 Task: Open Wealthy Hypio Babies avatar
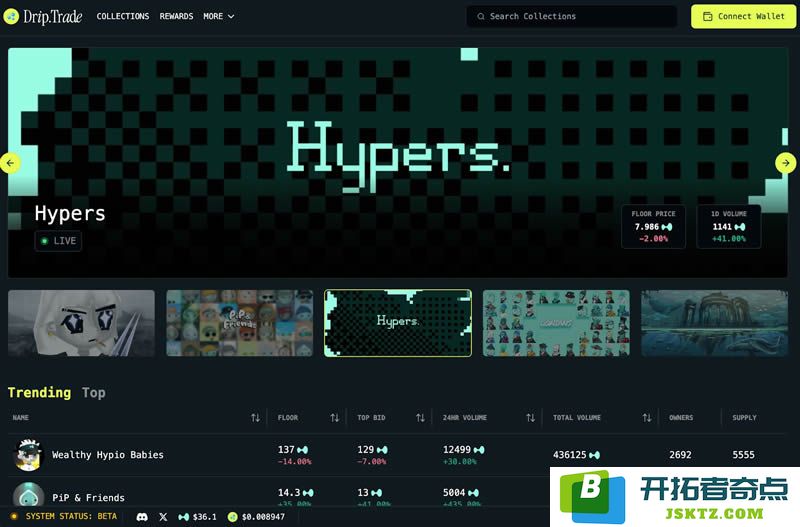tap(29, 455)
